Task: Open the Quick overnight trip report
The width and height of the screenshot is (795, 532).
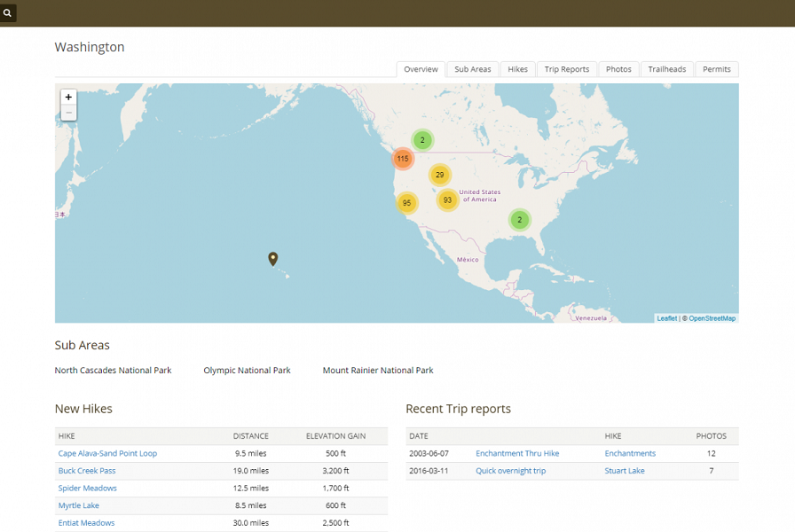Action: (510, 471)
